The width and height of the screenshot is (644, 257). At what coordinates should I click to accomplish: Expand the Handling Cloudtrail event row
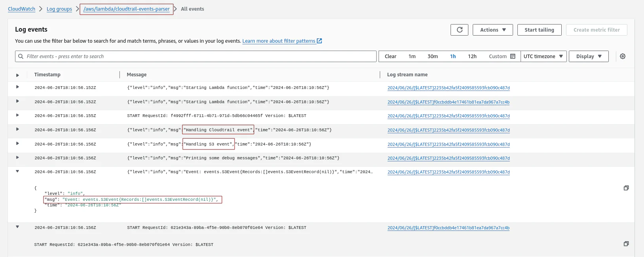click(17, 129)
